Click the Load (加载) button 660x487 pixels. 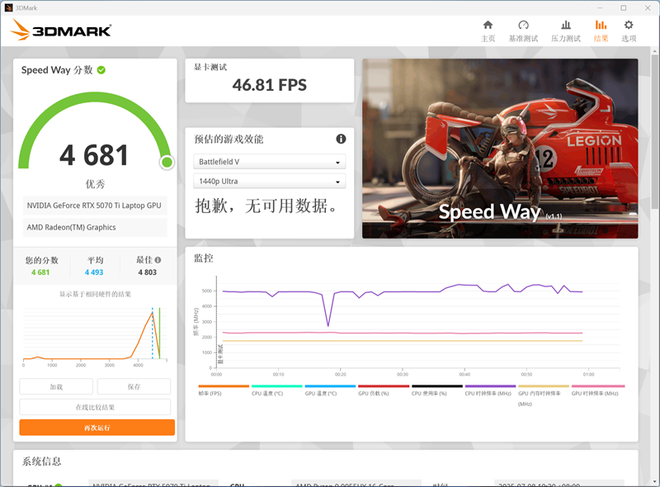[56, 387]
